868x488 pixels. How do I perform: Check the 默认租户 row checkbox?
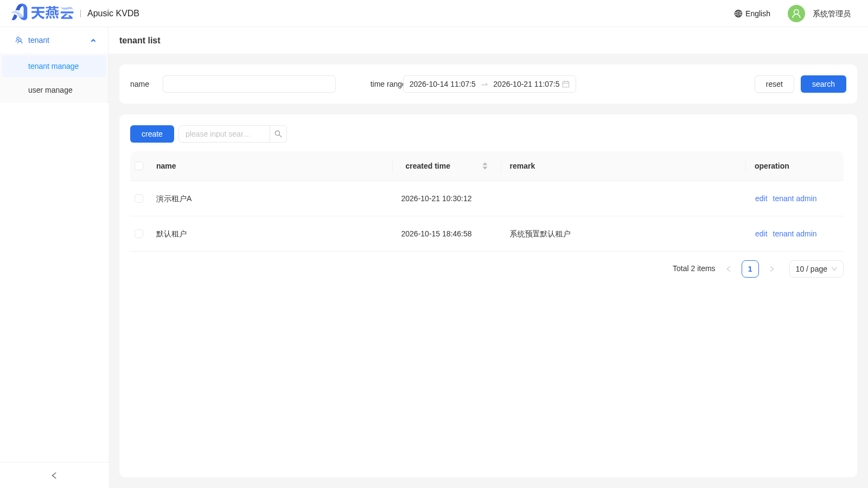139,234
